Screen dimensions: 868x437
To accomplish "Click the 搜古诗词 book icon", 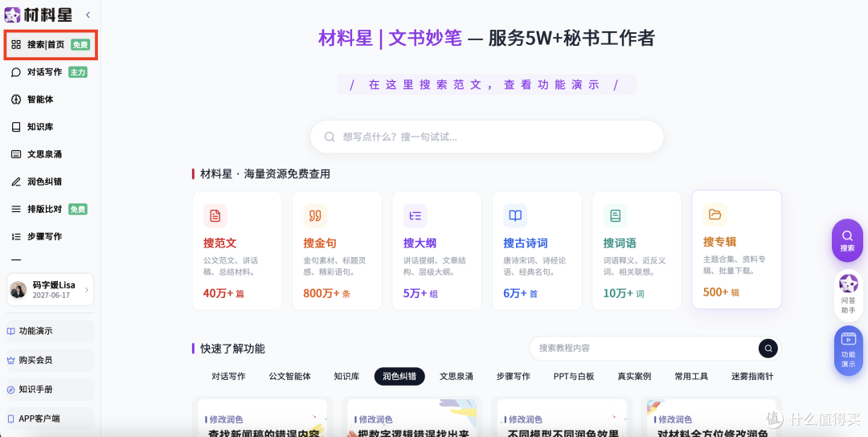I will (x=515, y=216).
